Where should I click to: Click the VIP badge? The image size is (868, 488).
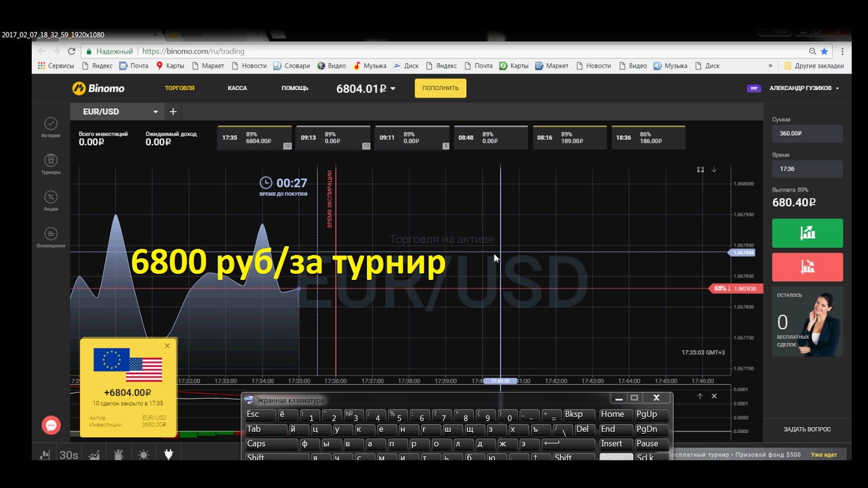753,88
